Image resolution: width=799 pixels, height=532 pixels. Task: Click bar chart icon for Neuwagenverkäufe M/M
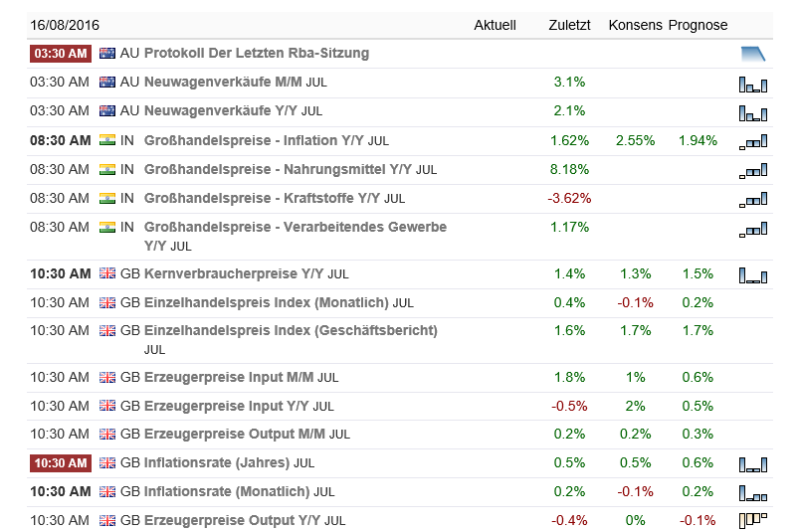pos(752,86)
